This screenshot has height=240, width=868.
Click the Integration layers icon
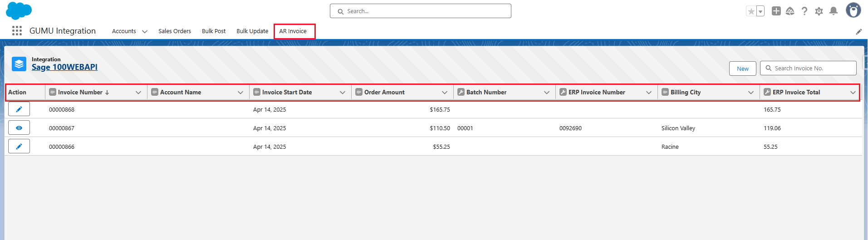point(19,64)
